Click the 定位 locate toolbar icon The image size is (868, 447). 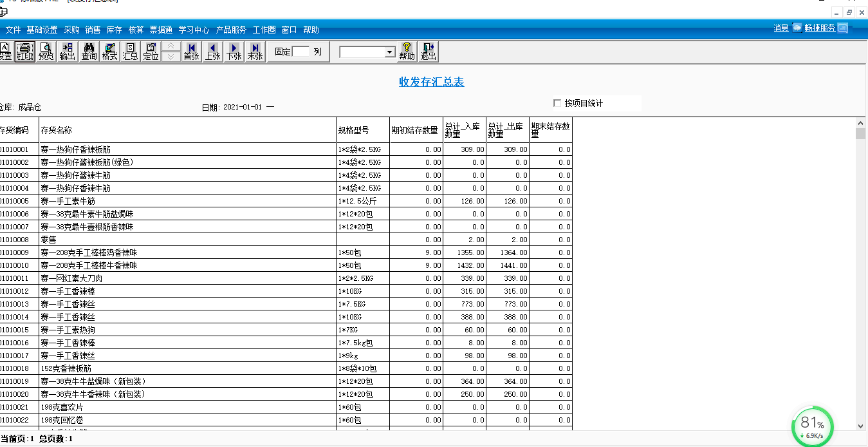pyautogui.click(x=151, y=52)
